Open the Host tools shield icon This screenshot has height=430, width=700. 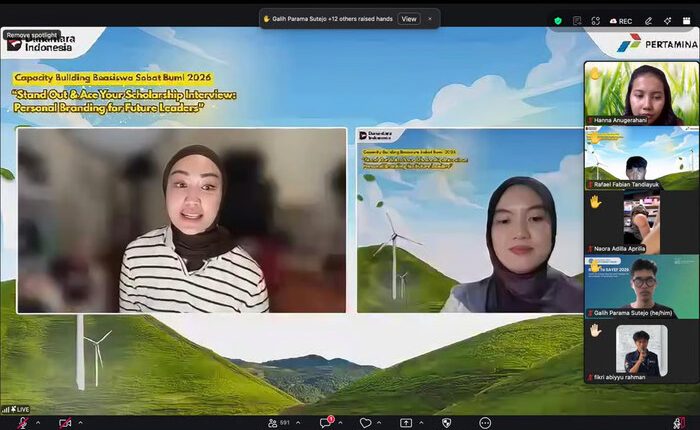click(446, 422)
